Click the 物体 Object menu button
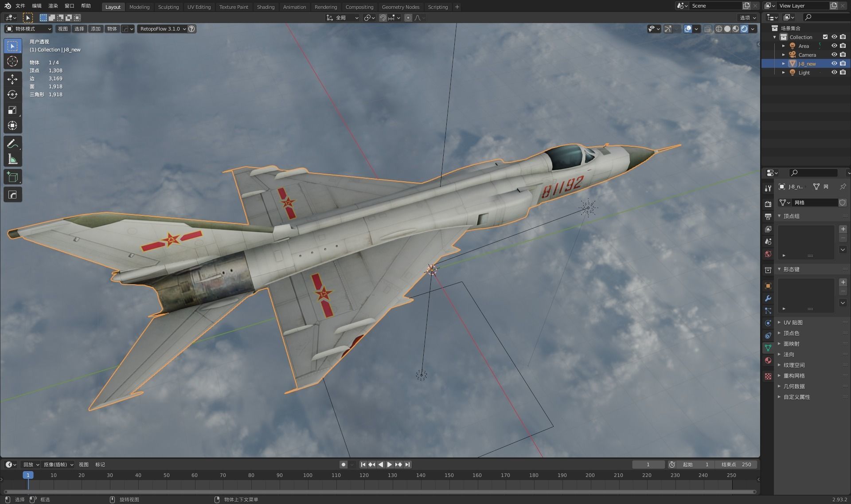 [x=112, y=29]
